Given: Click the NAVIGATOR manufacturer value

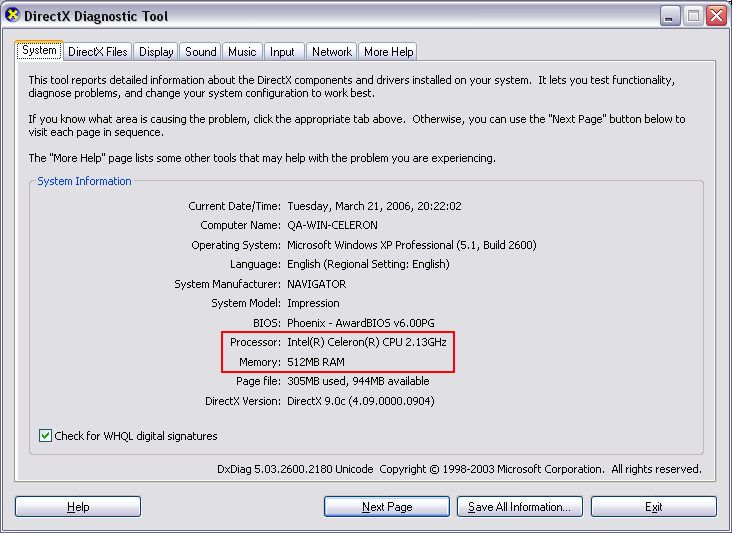Looking at the screenshot, I should tap(317, 284).
